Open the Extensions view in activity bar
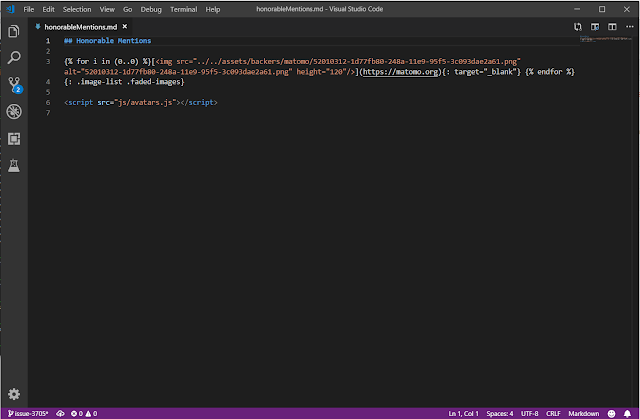 [14, 139]
